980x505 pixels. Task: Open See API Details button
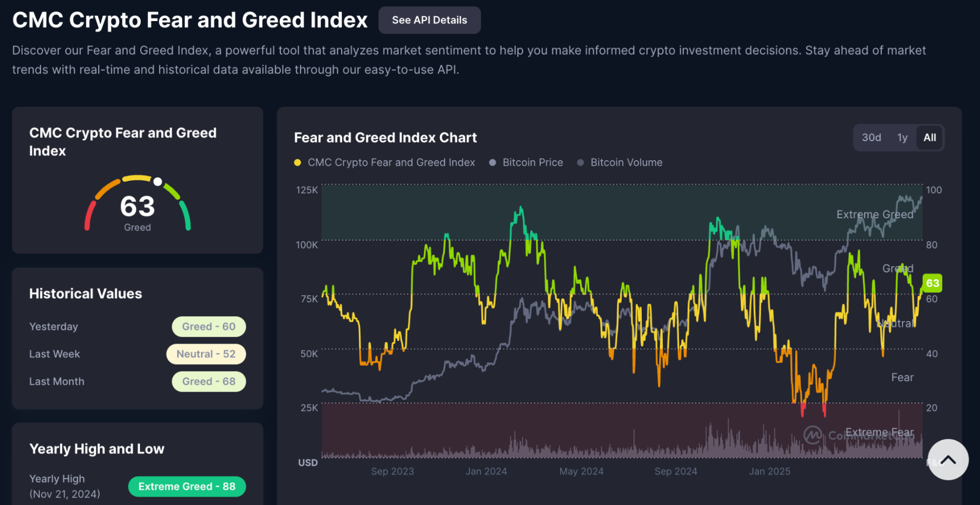[429, 20]
